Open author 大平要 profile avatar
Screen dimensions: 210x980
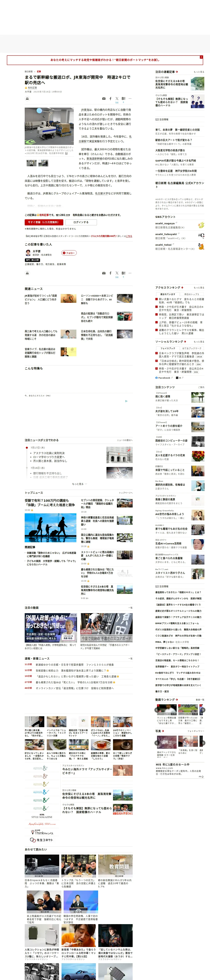coord(28,253)
